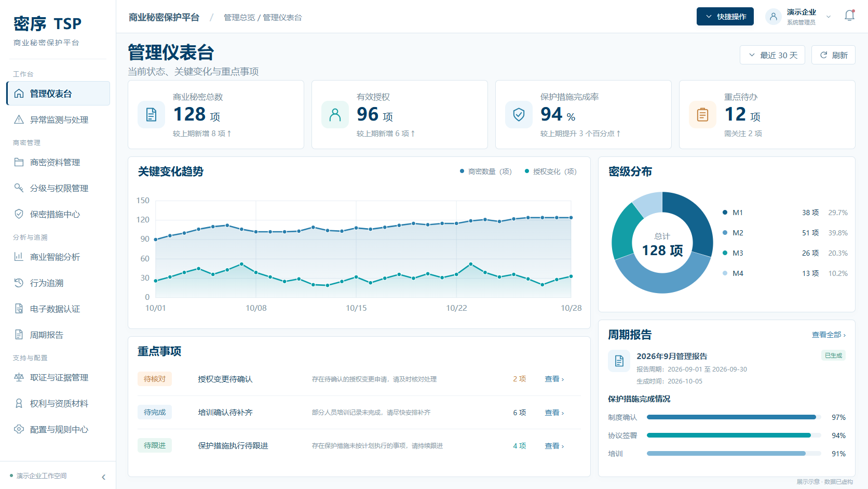This screenshot has width=868, height=489.
Task: Open 电子数据认证 sidebar item
Action: click(58, 309)
